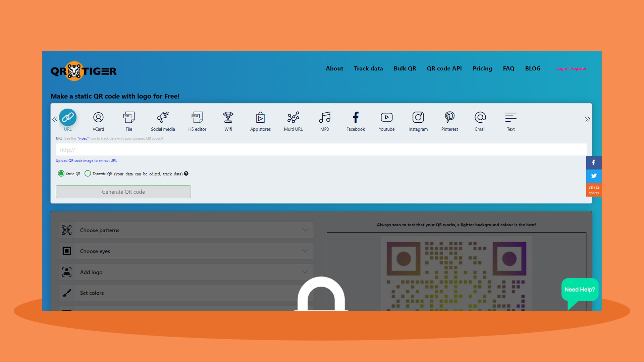Viewport: 644px width, 362px height.
Task: Select the App stores QR type
Action: 260,121
